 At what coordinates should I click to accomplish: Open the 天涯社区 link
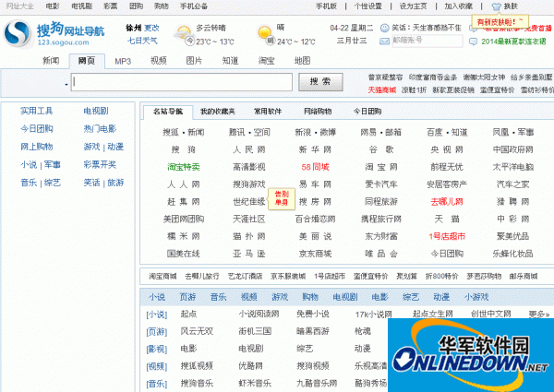tap(249, 220)
